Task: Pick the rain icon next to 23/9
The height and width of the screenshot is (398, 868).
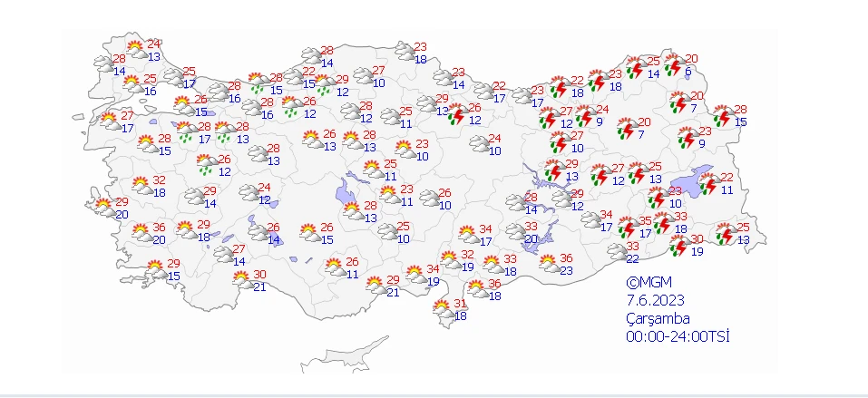Action: pos(688,138)
